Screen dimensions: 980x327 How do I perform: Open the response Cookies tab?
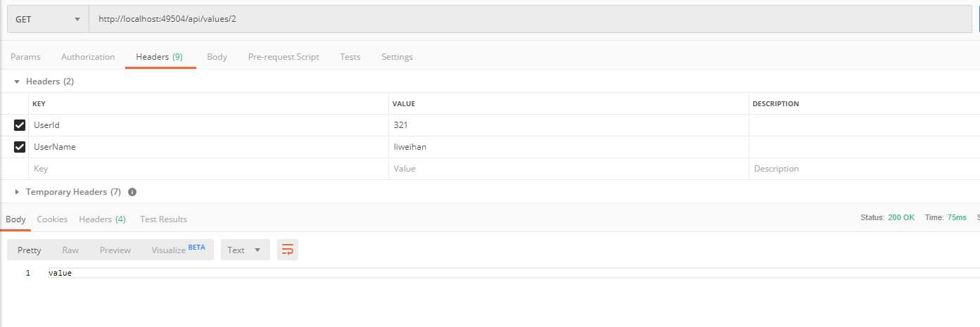click(52, 219)
